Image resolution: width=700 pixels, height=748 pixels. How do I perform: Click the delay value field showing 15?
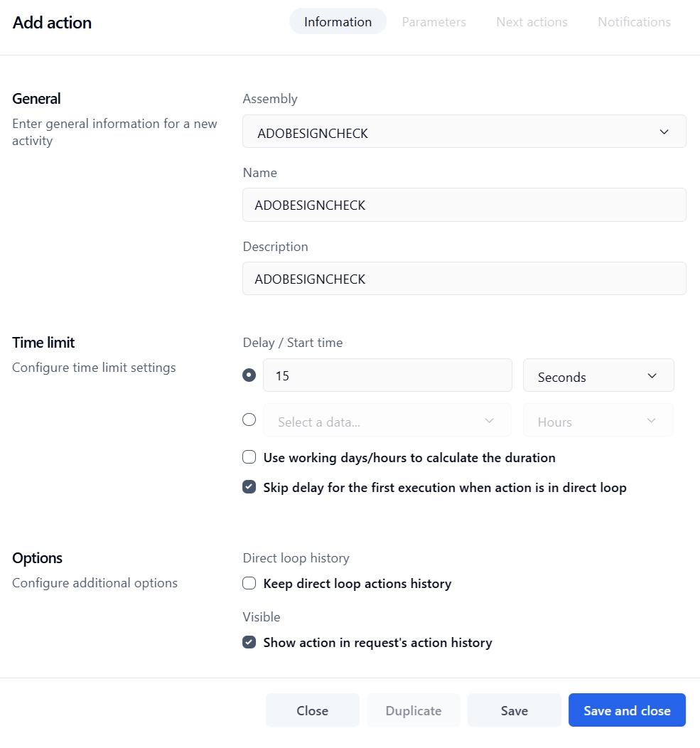click(x=387, y=375)
